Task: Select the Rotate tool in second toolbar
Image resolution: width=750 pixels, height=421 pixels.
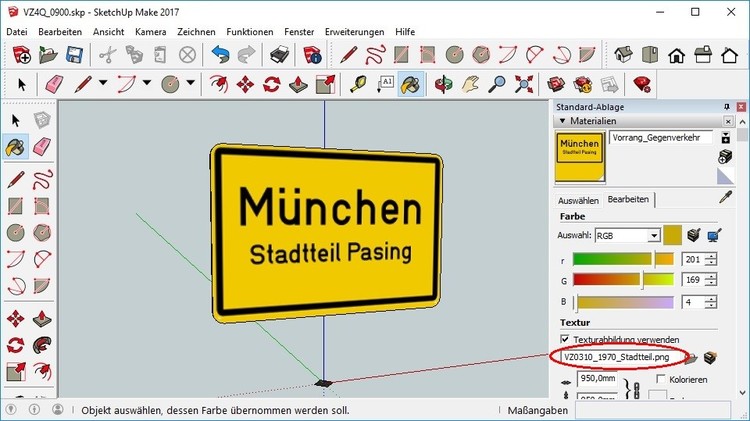Action: click(271, 84)
